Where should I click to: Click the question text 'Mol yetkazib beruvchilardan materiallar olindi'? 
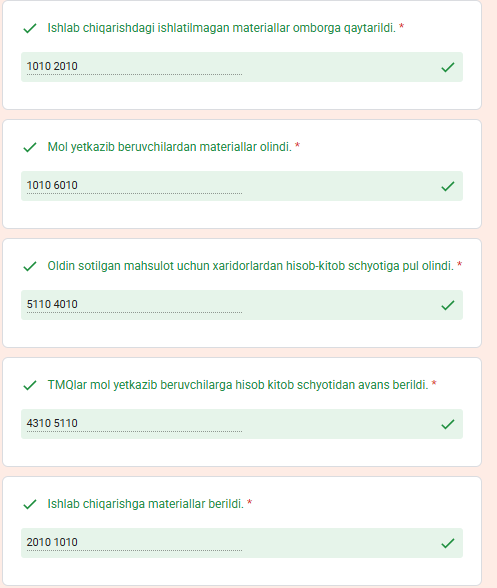coord(170,147)
